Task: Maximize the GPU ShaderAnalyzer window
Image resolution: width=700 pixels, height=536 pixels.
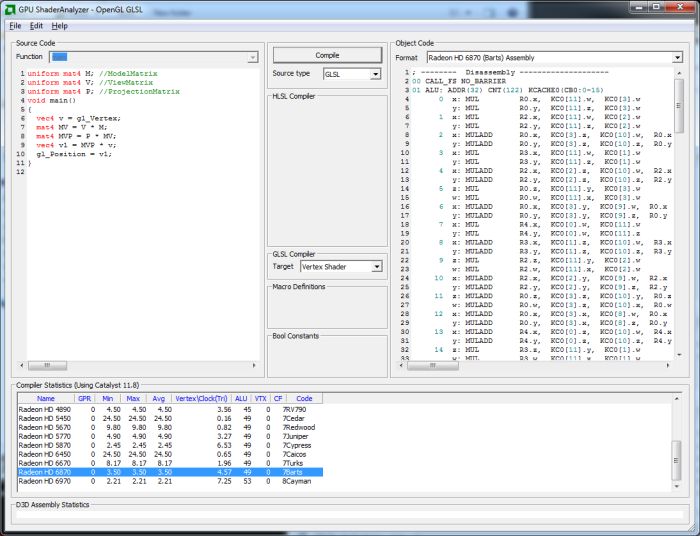Action: (656, 7)
